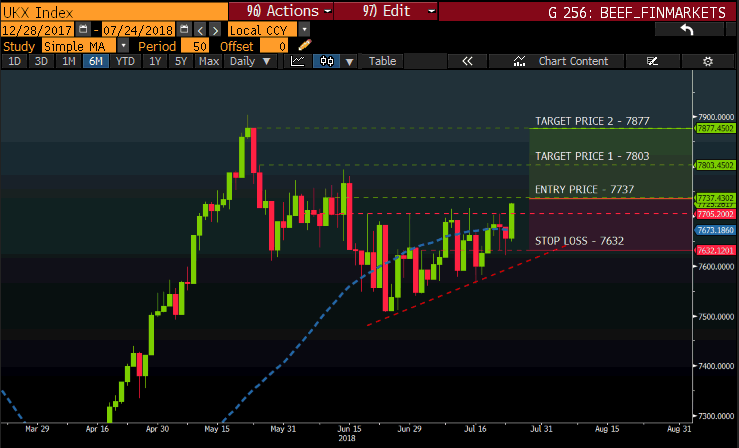Click the 7803.4502 green price label
Screen dimensions: 739x448
click(x=715, y=165)
